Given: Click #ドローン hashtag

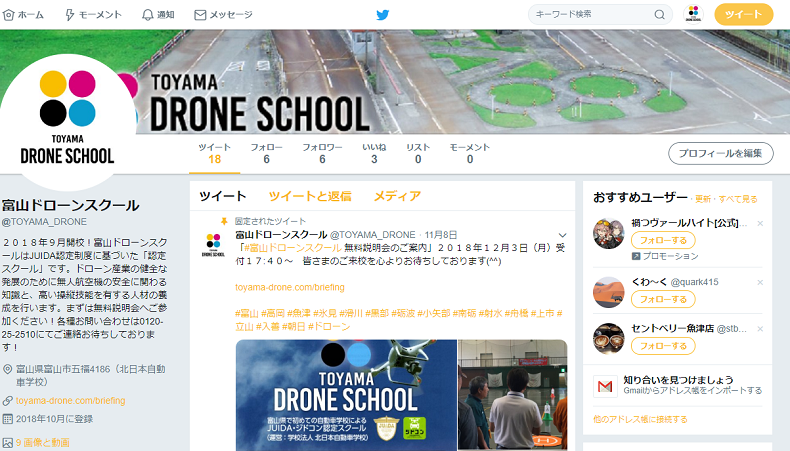Looking at the screenshot, I should (328, 327).
